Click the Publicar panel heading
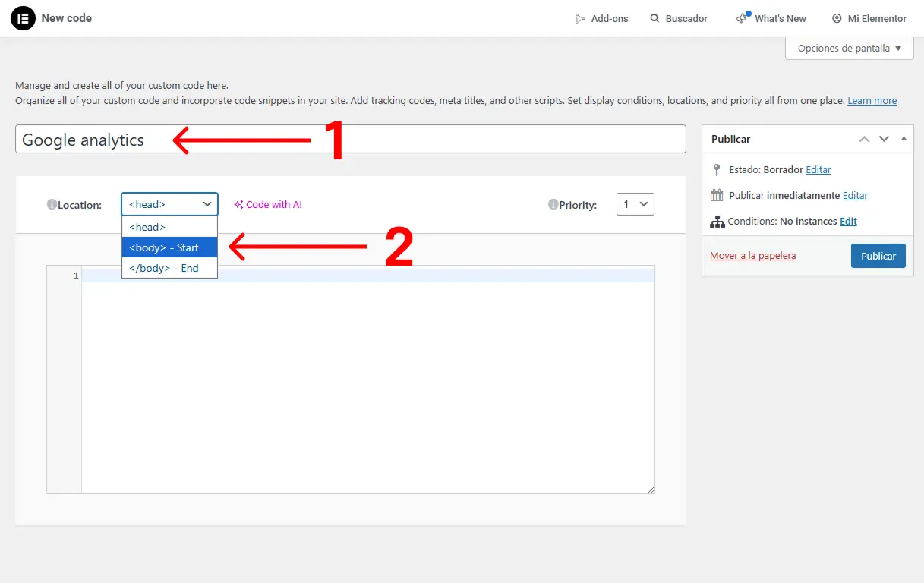Image resolution: width=924 pixels, height=583 pixels. coord(731,140)
